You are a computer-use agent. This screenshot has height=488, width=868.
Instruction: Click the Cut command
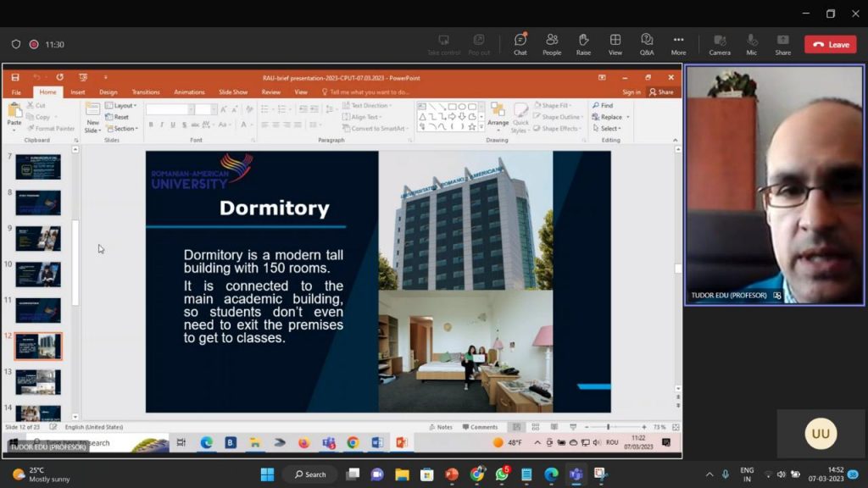(x=36, y=105)
